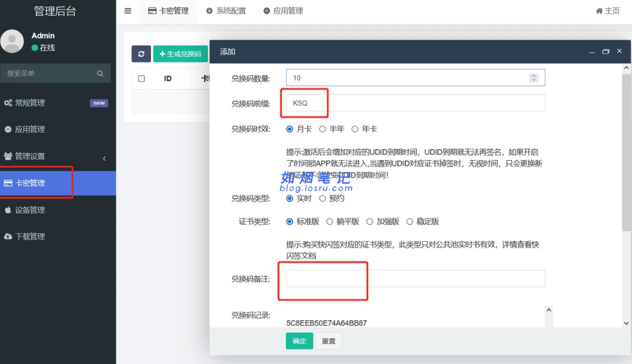Select the 月卡 radio option

(x=289, y=129)
